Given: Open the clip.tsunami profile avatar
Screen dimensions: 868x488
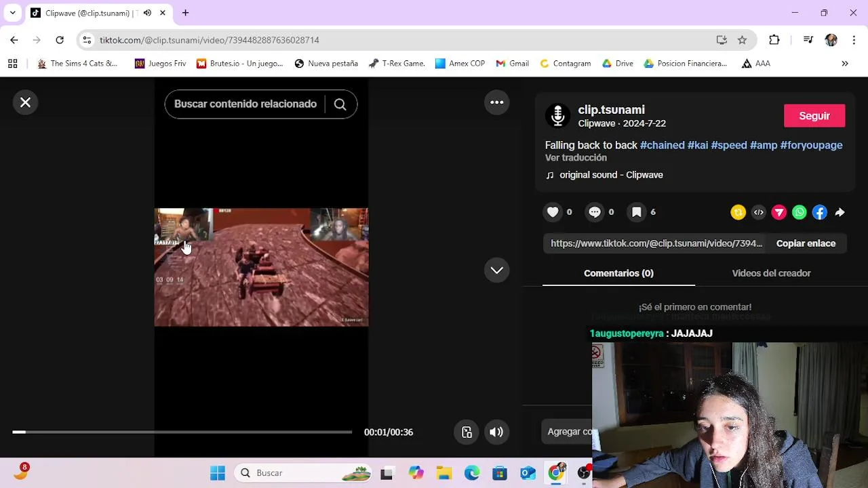Looking at the screenshot, I should (558, 116).
